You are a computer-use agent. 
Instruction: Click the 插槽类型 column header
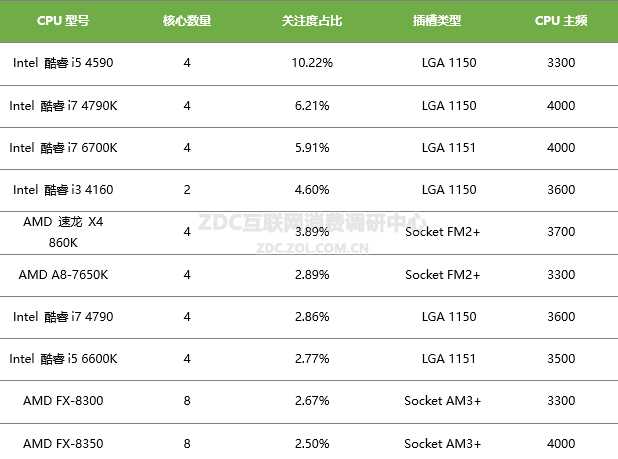pyautogui.click(x=436, y=20)
